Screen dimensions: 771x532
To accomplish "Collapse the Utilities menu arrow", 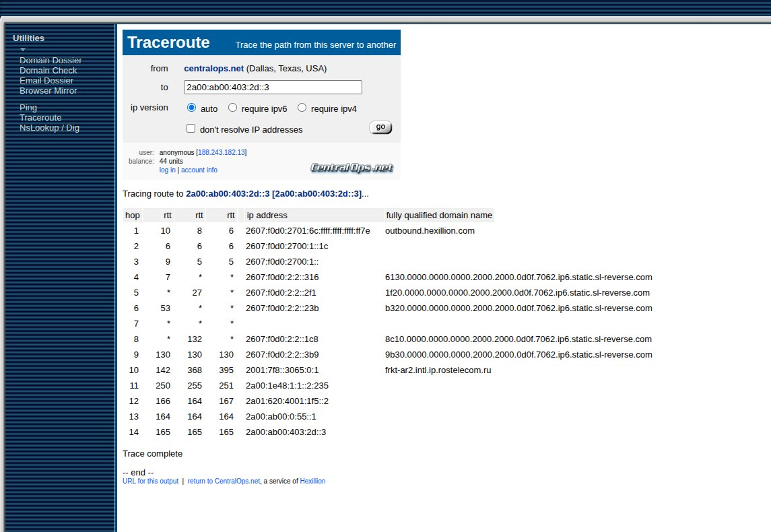I will [x=23, y=49].
